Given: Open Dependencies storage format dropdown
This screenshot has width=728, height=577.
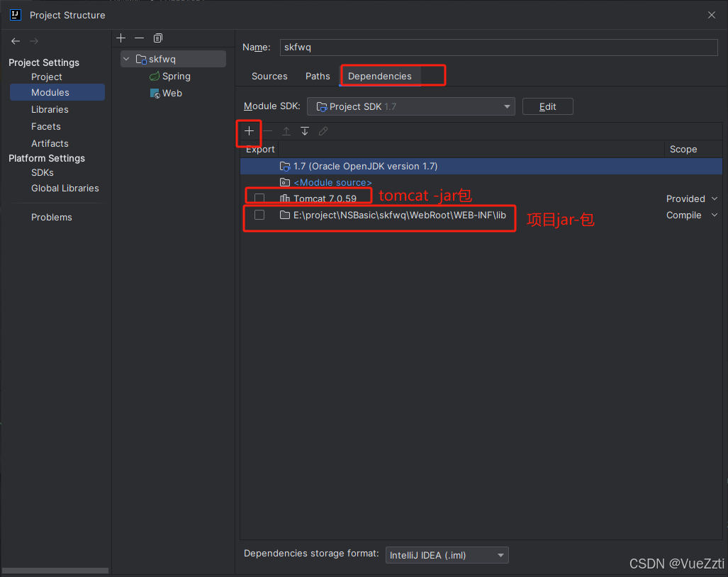Looking at the screenshot, I should point(447,555).
